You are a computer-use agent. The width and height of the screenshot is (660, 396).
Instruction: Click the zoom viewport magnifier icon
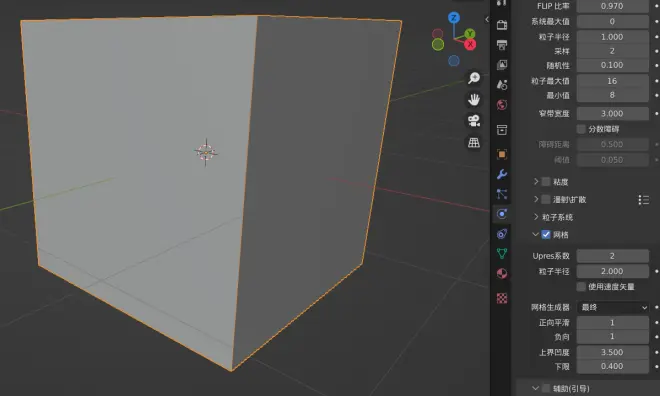(x=474, y=78)
